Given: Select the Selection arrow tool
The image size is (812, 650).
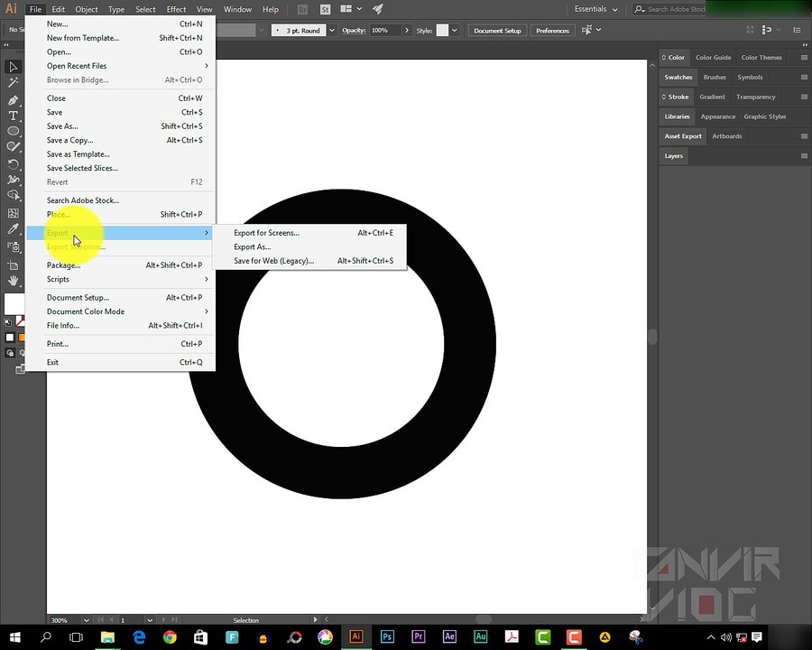Looking at the screenshot, I should [13, 66].
